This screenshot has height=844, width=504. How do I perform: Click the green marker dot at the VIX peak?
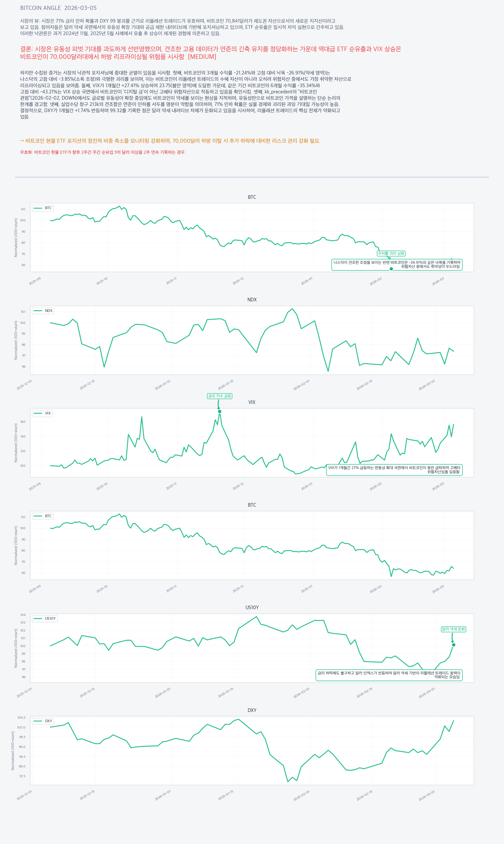point(220,412)
